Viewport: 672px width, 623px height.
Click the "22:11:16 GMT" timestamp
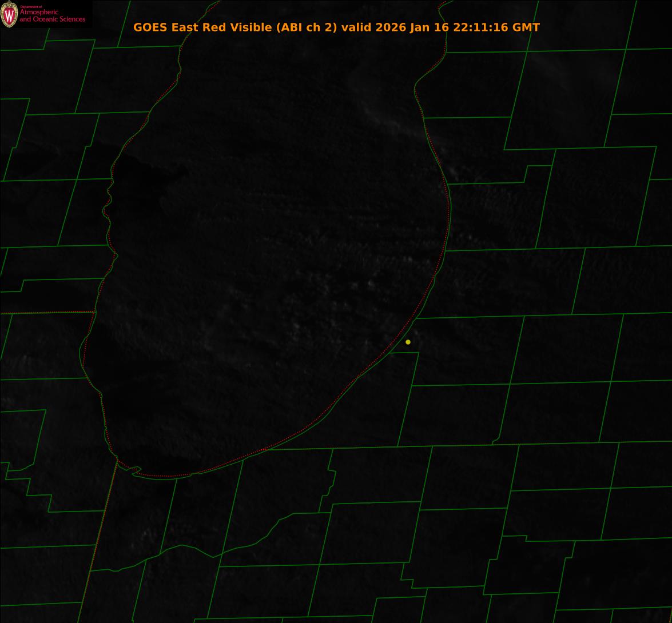[x=496, y=27]
